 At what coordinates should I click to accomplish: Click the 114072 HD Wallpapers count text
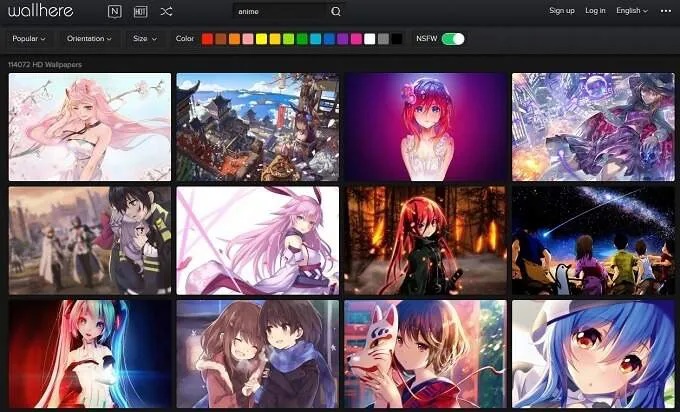[45, 65]
